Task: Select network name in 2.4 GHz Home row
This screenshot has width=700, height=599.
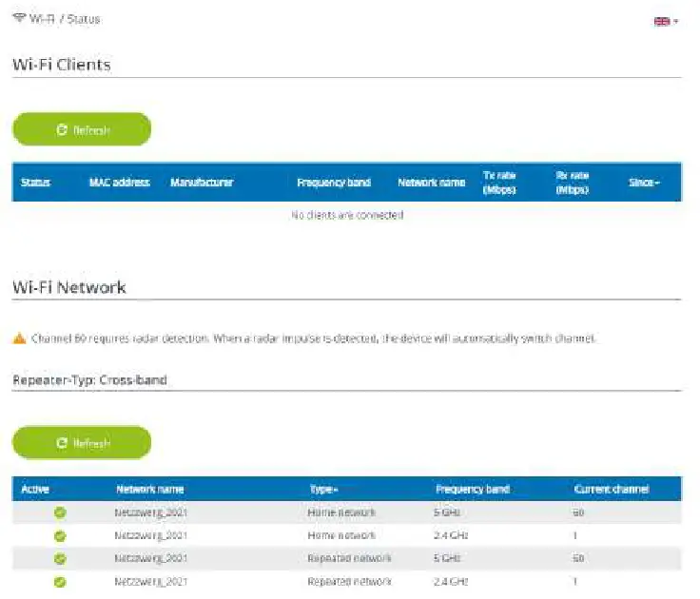Action: coord(150,535)
